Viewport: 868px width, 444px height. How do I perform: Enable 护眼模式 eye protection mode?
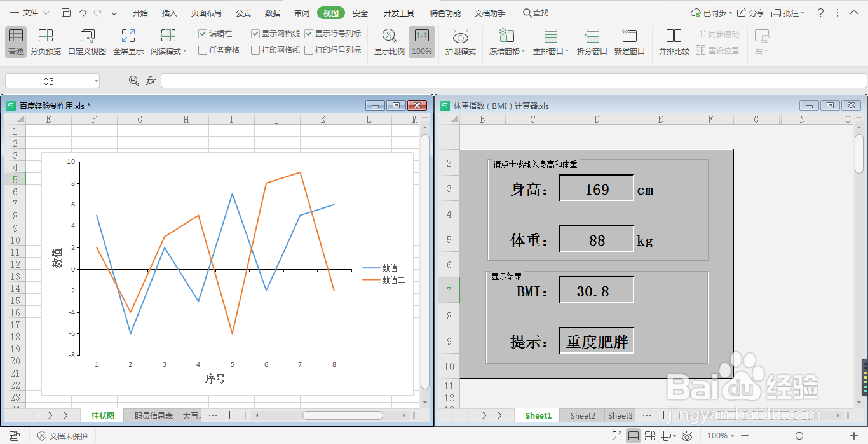[461, 43]
